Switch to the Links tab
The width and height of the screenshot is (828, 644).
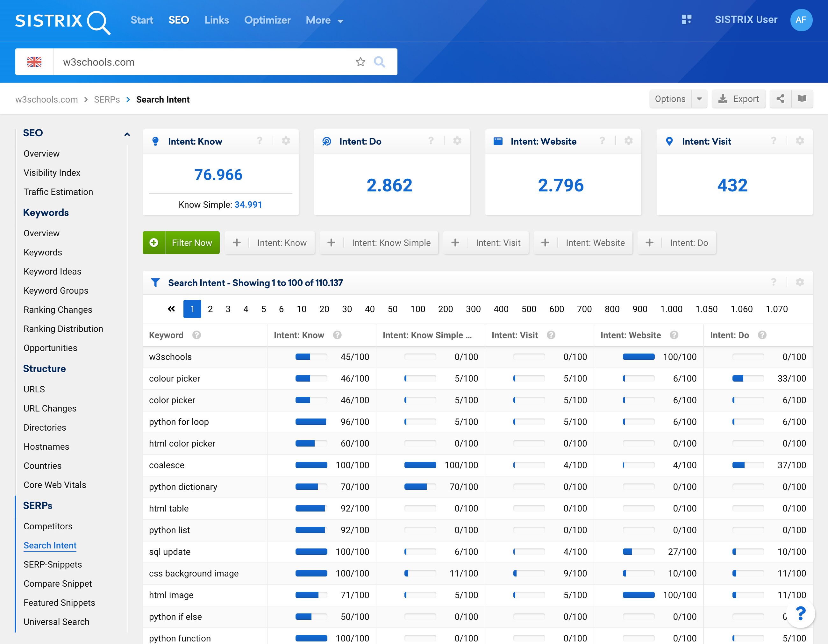click(x=217, y=20)
